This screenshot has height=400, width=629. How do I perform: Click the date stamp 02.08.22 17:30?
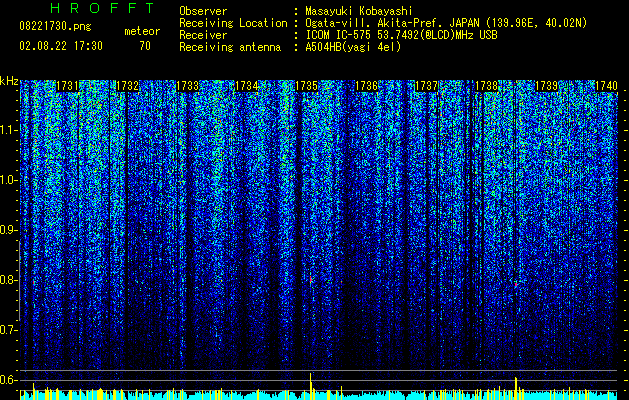tap(61, 46)
